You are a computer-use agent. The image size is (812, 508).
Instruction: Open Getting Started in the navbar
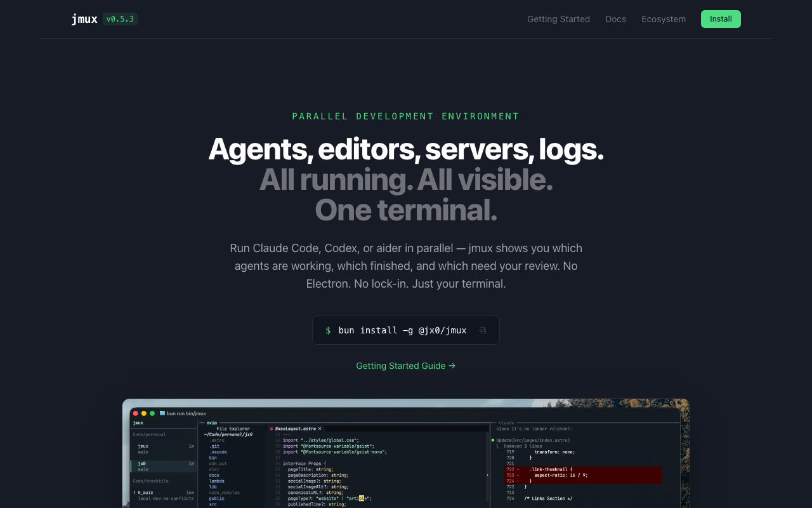(558, 19)
